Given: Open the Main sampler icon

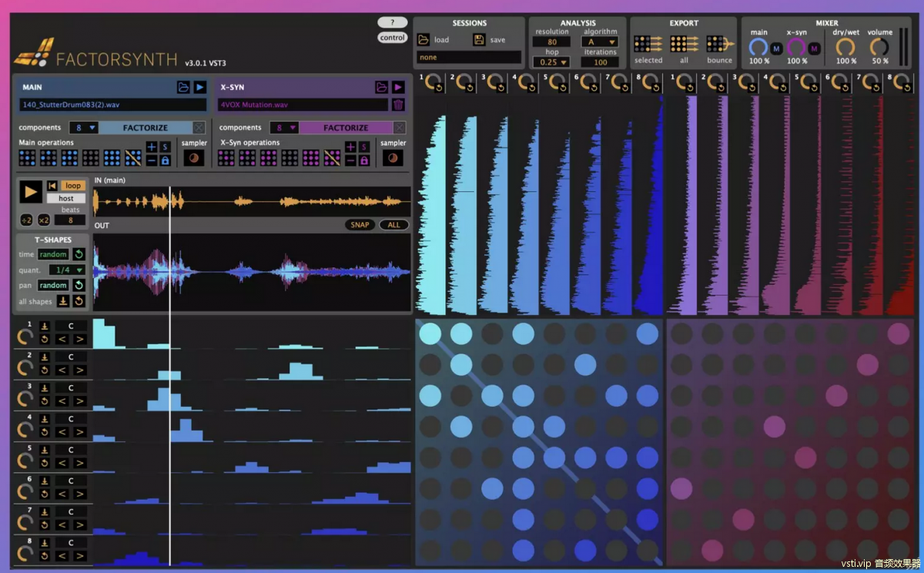Looking at the screenshot, I should pyautogui.click(x=194, y=158).
